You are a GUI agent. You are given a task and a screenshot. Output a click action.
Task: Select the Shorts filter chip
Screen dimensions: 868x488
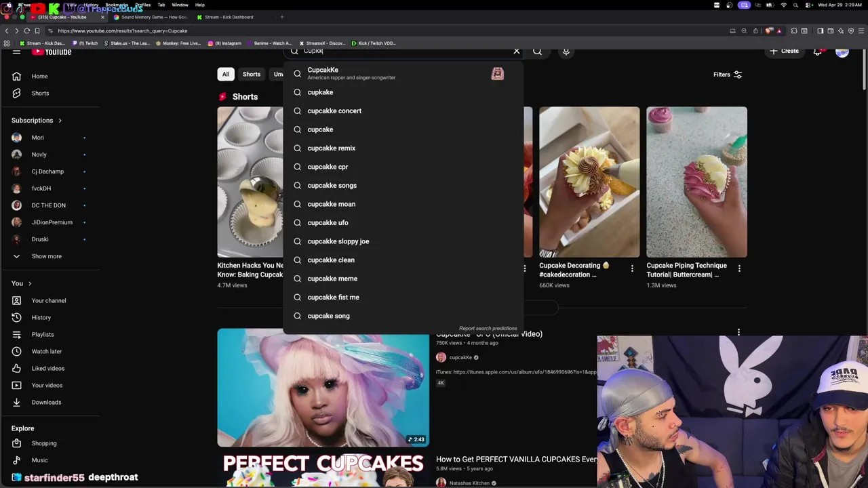click(x=252, y=75)
